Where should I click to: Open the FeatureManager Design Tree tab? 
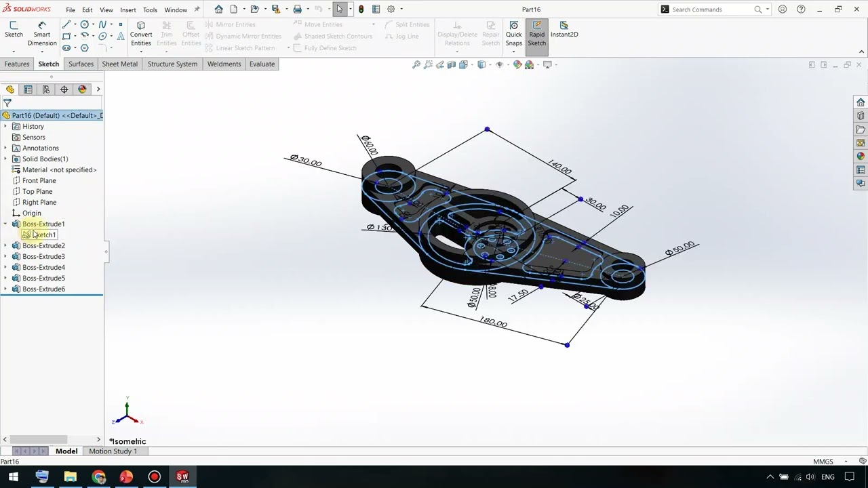coord(10,89)
